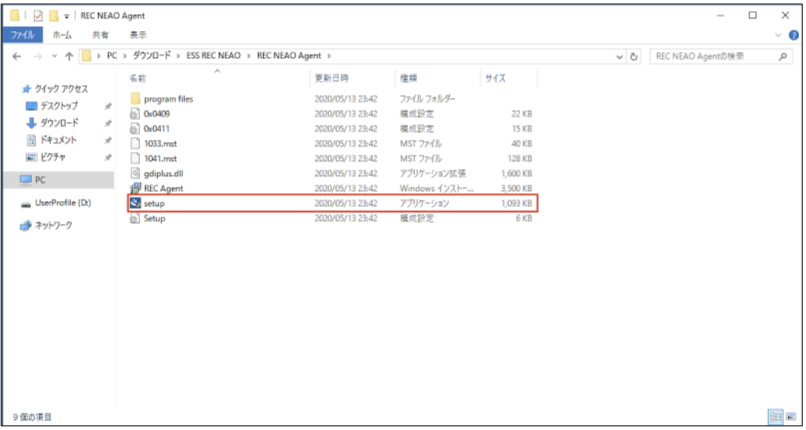Switch to details view layout icon

pos(776,417)
